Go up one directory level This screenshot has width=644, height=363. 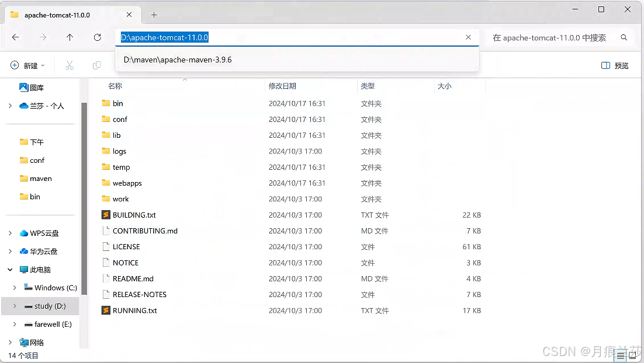pos(70,37)
